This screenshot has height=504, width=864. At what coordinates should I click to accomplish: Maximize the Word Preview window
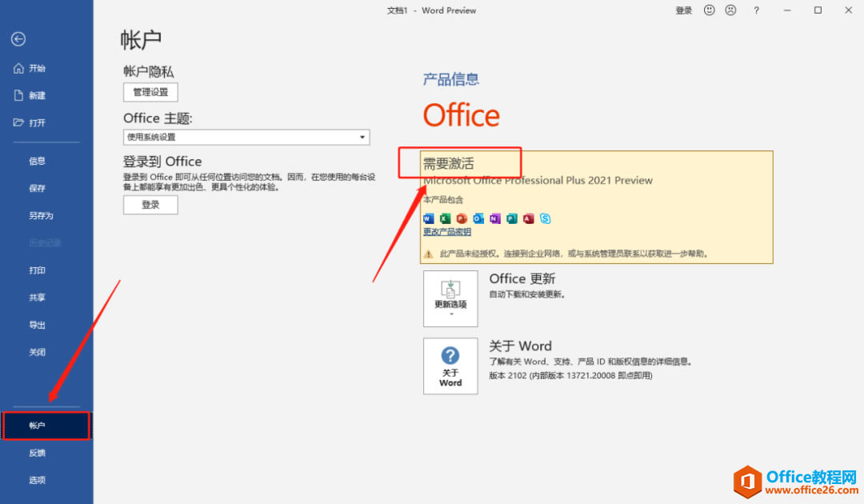[818, 10]
